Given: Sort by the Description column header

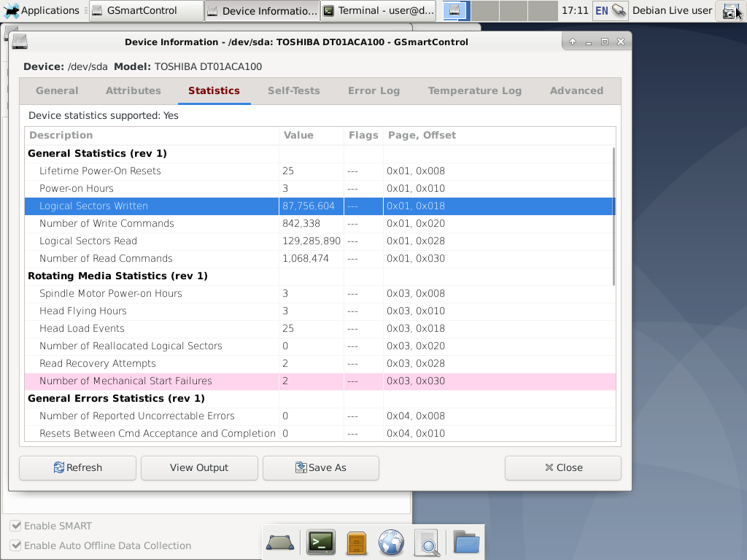Looking at the screenshot, I should pos(152,135).
